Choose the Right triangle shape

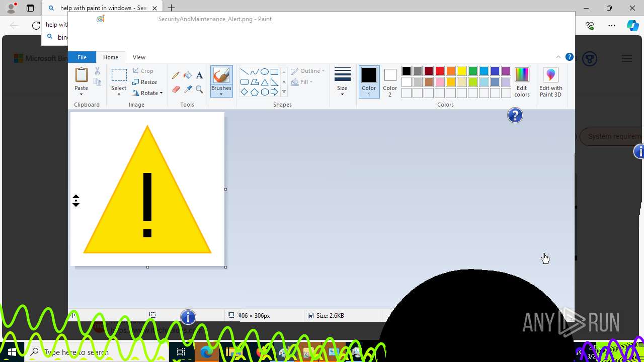[274, 82]
